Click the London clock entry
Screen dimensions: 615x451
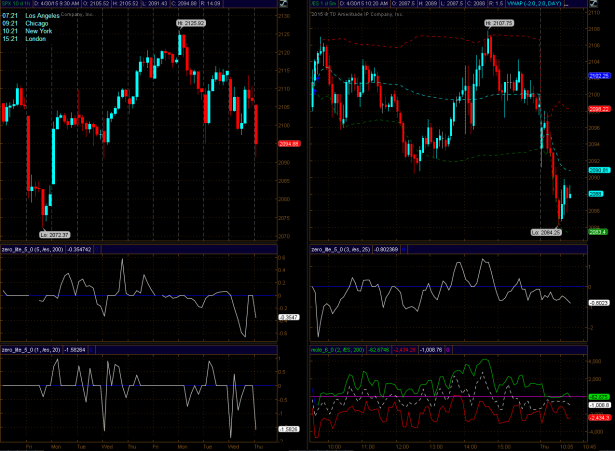(x=24, y=39)
